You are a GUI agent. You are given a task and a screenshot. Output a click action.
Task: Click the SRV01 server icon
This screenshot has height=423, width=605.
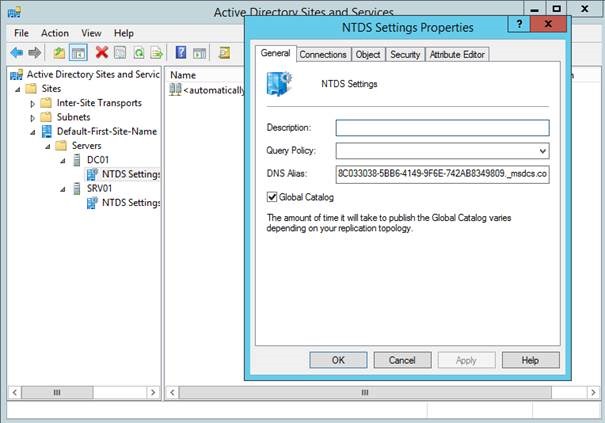coord(77,188)
